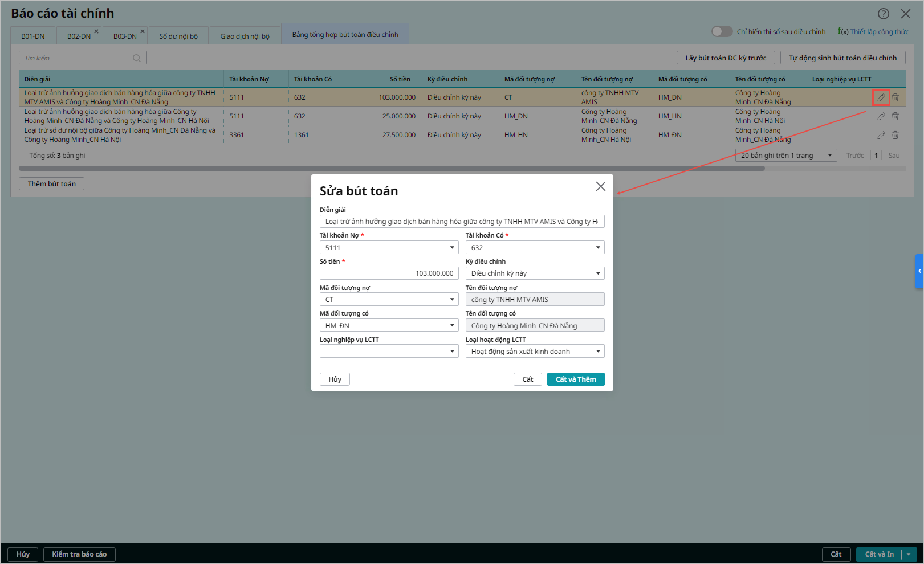This screenshot has height=564, width=924.
Task: Open the B01-DN tab
Action: [x=32, y=36]
